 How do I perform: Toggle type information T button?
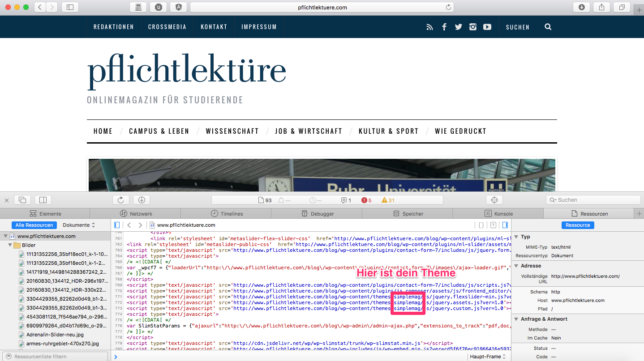point(493,225)
